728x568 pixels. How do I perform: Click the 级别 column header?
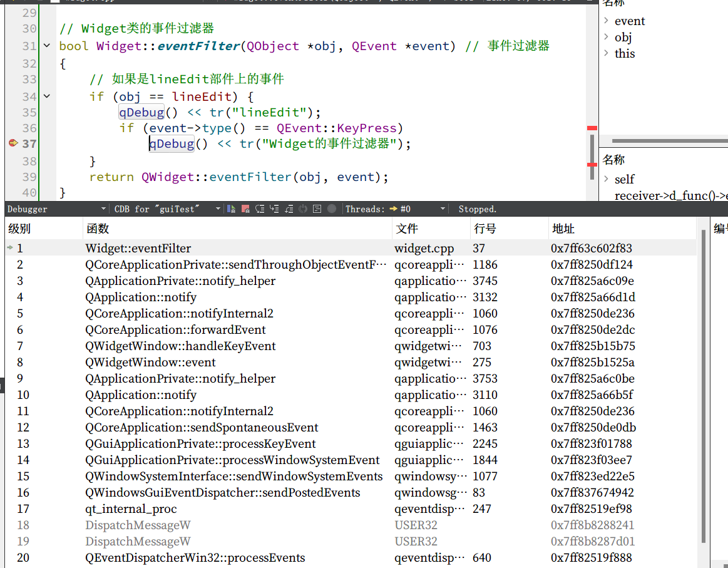(x=44, y=229)
